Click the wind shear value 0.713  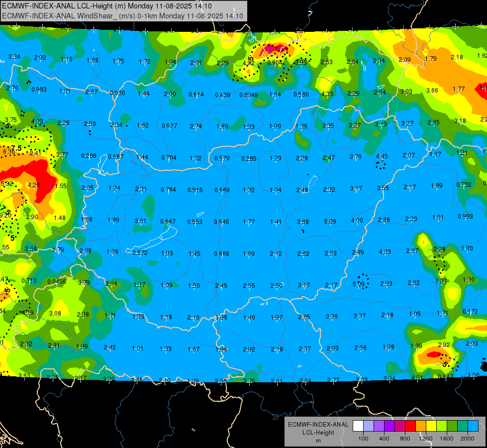point(29,281)
